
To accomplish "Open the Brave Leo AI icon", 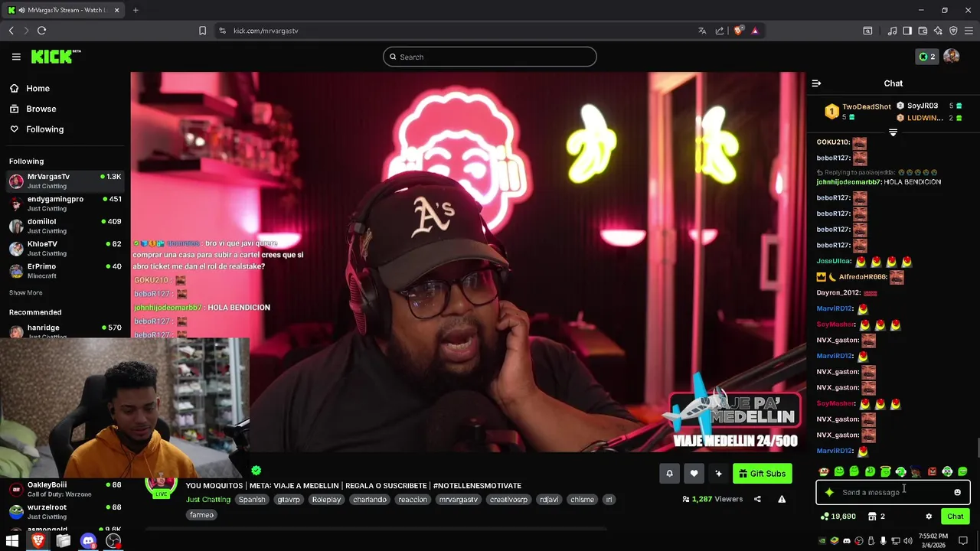I will [938, 31].
